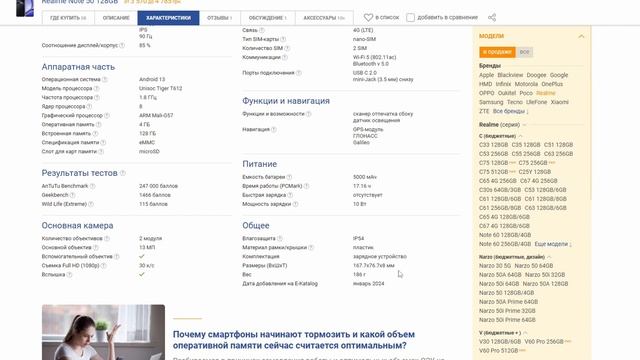Open the C33 128GB model link
The width and height of the screenshot is (640, 360).
(493, 145)
